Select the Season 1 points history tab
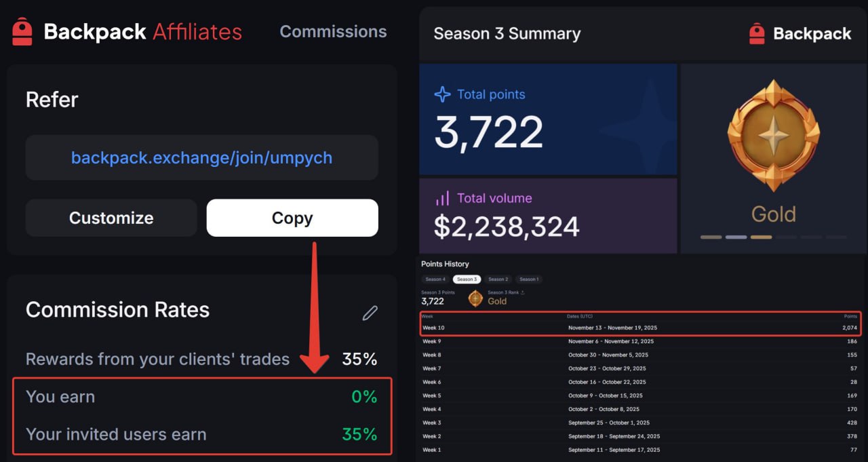The height and width of the screenshot is (462, 868). pyautogui.click(x=529, y=280)
